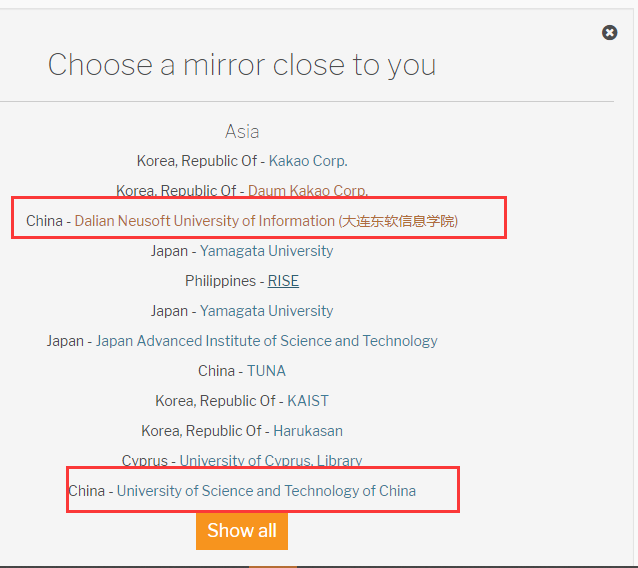Select University of Science and Technology of China
This screenshot has width=638, height=568.
coord(266,491)
